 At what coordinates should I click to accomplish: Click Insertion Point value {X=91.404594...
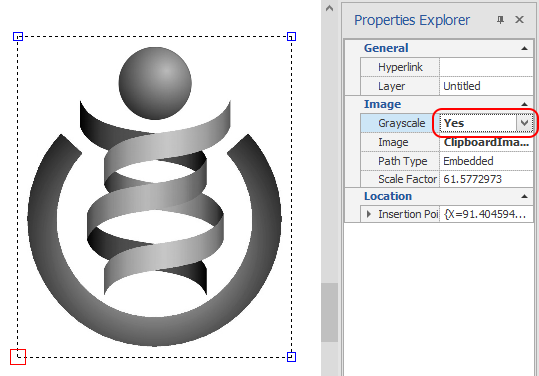(485, 214)
